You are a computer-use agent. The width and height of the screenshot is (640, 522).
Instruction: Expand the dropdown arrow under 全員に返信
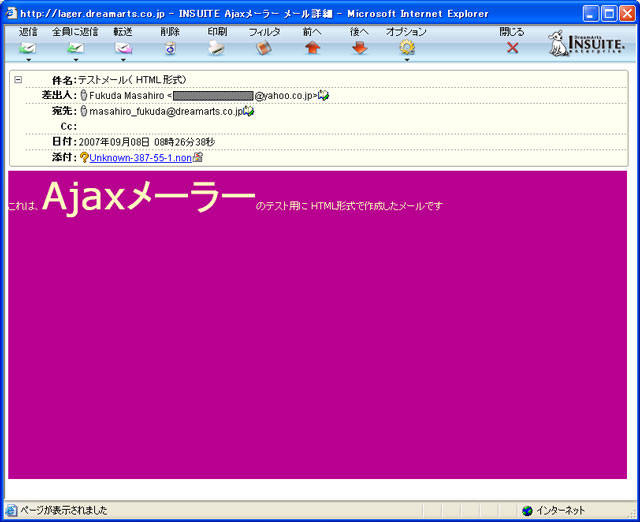(75, 60)
